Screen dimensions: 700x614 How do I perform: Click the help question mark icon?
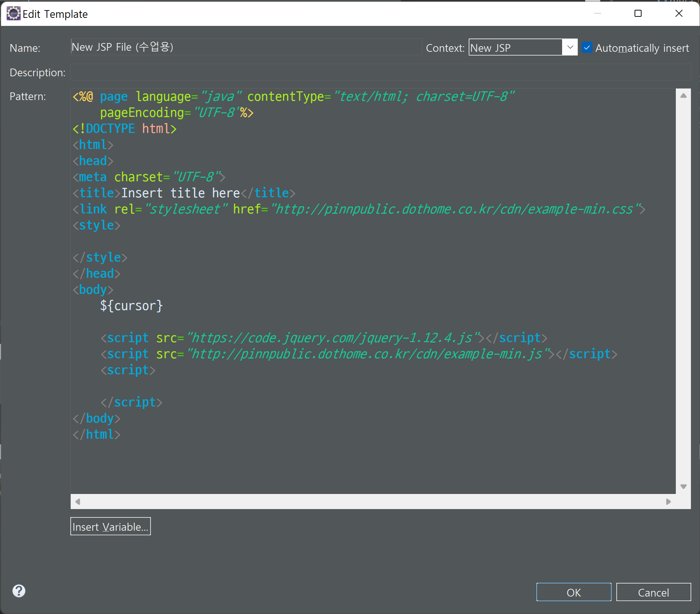pyautogui.click(x=19, y=591)
